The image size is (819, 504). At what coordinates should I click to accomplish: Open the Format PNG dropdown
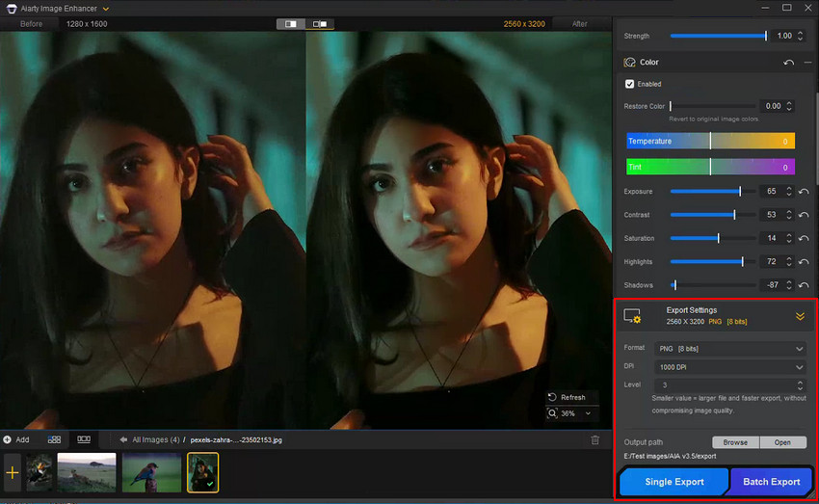729,348
